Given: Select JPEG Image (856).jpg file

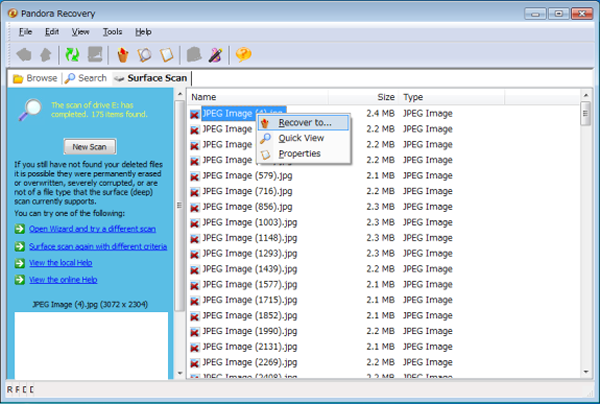Looking at the screenshot, I should tap(247, 207).
